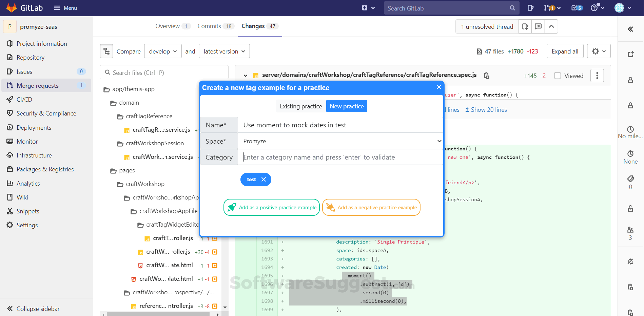644x316 pixels.
Task: Open file options three-dot menu
Action: coord(597,76)
